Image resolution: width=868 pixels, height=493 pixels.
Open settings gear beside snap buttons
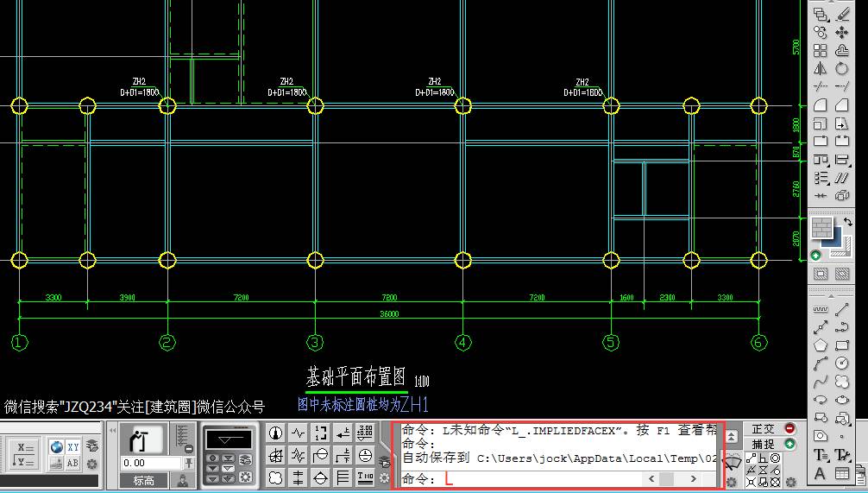791,482
